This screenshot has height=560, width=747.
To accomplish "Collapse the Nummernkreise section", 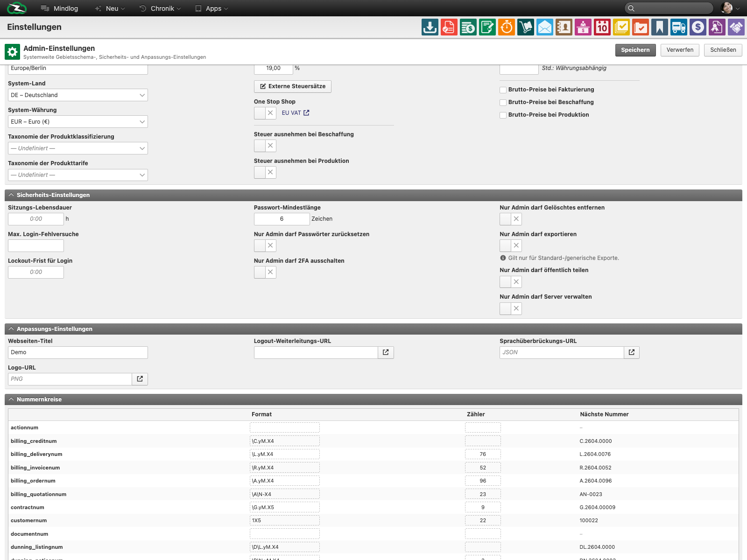I will (11, 399).
